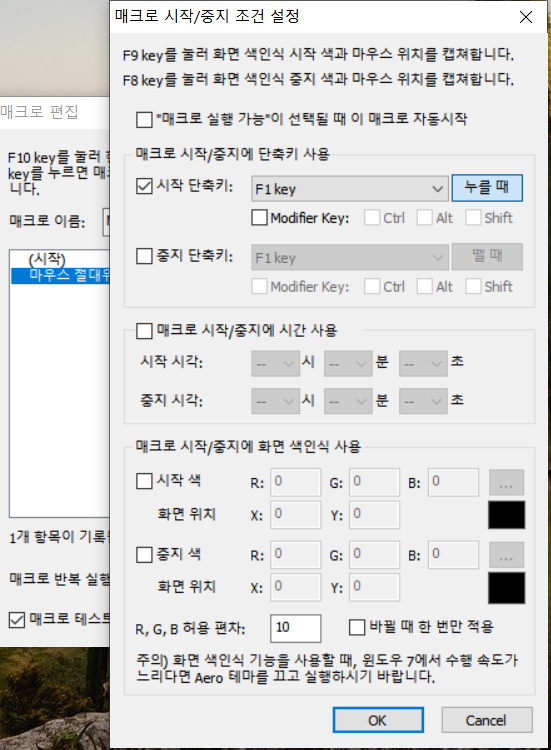Click the R, G, B 허용 편차 field
Screen dimensions: 551x750
click(296, 629)
